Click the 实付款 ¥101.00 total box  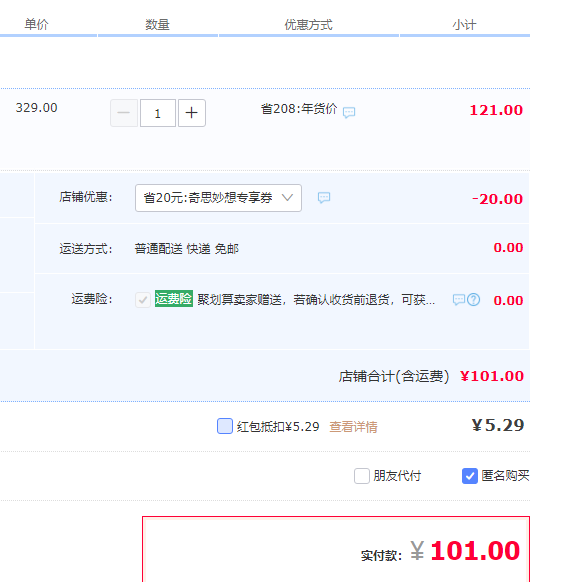[336, 549]
